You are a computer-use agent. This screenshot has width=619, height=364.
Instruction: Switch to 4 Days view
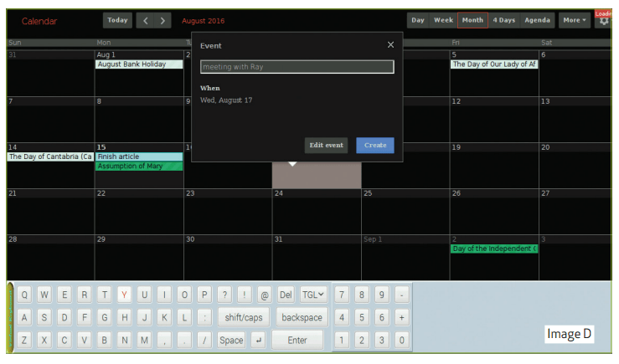click(503, 20)
